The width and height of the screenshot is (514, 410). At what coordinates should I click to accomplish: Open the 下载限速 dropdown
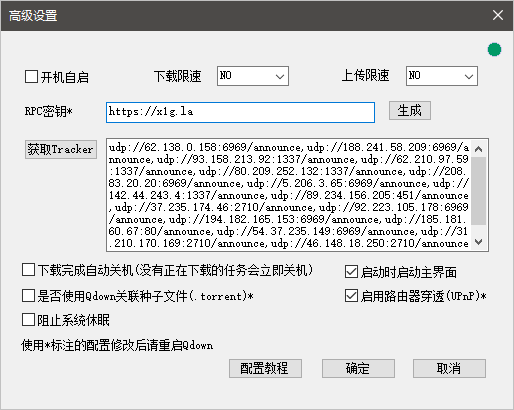pos(253,76)
